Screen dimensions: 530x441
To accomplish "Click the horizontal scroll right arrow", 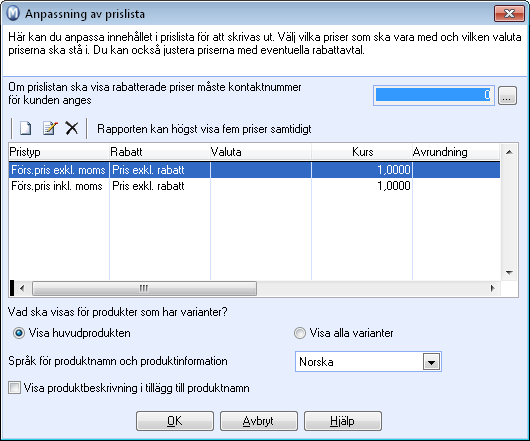I will tap(492, 289).
